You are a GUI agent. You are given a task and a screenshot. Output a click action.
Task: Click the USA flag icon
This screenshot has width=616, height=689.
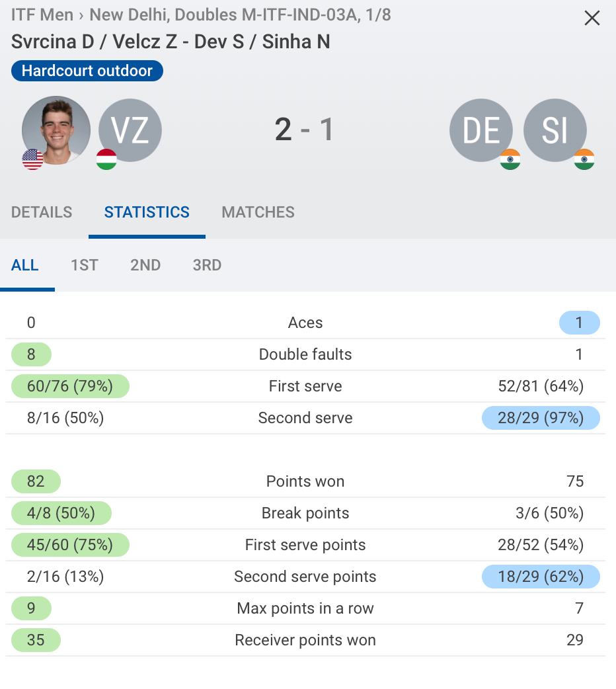[x=32, y=159]
